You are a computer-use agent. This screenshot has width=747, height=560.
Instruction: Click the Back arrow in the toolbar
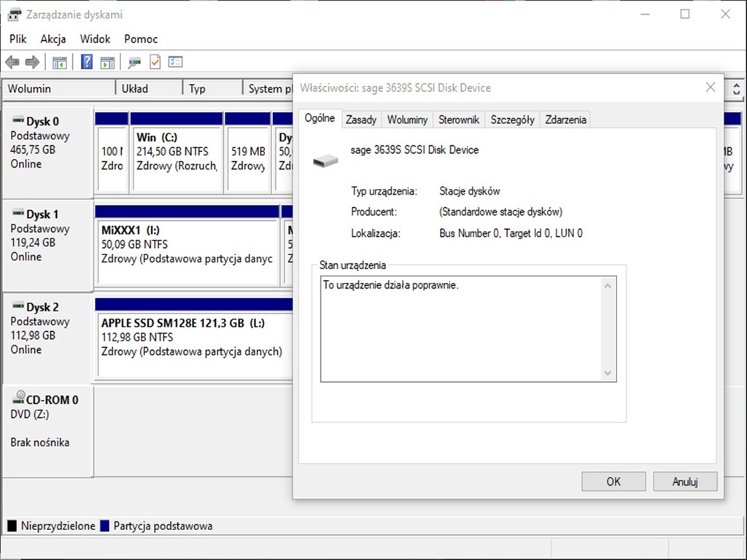point(12,63)
